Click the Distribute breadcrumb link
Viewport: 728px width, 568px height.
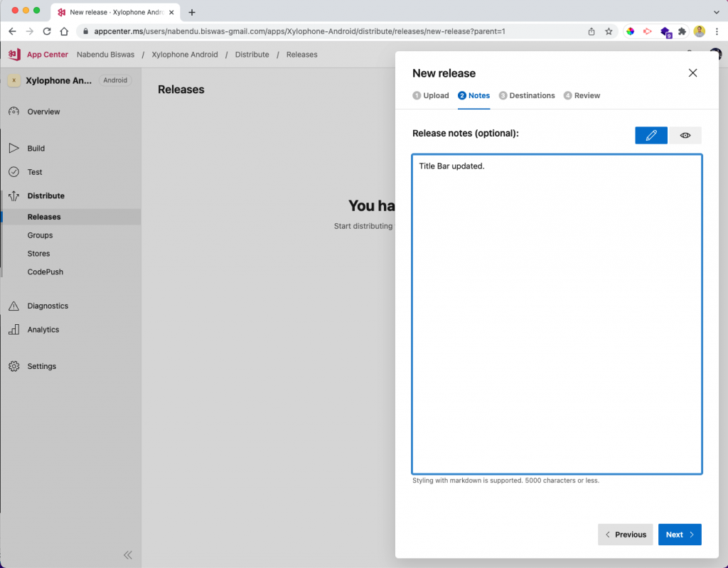252,54
